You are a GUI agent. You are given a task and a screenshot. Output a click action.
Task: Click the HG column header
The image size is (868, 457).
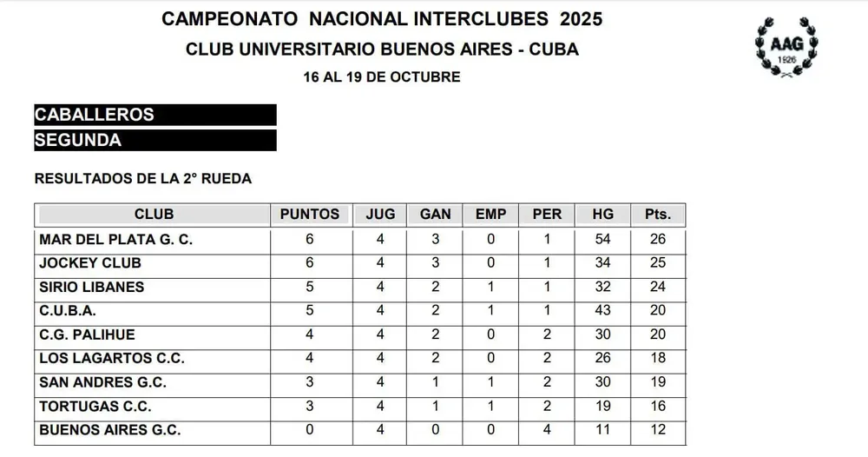pyautogui.click(x=602, y=215)
